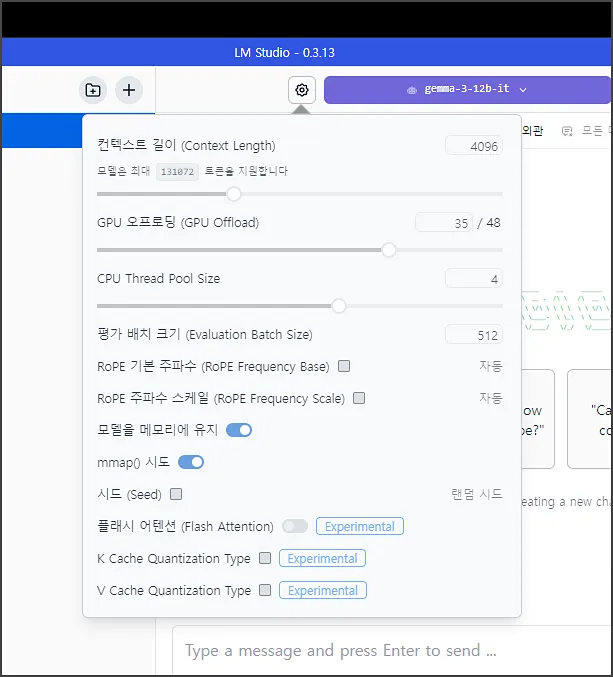The height and width of the screenshot is (677, 613).
Task: Click the new folder icon
Action: 93,90
